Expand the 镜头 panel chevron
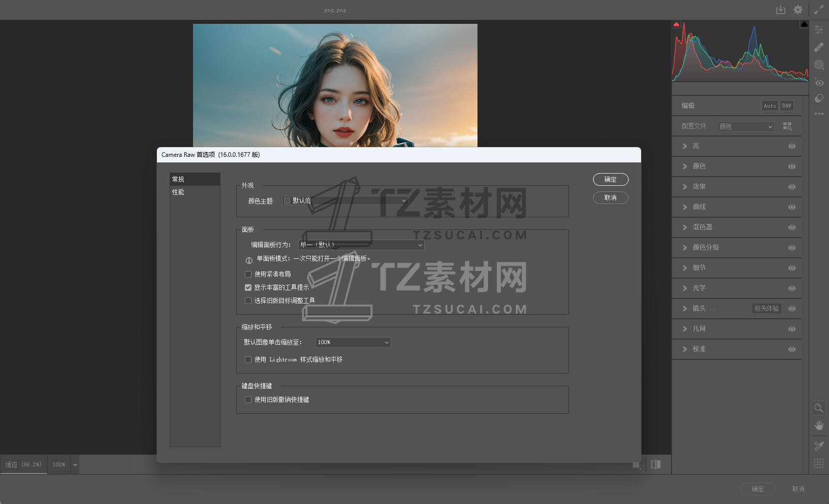This screenshot has height=504, width=829. tap(685, 309)
